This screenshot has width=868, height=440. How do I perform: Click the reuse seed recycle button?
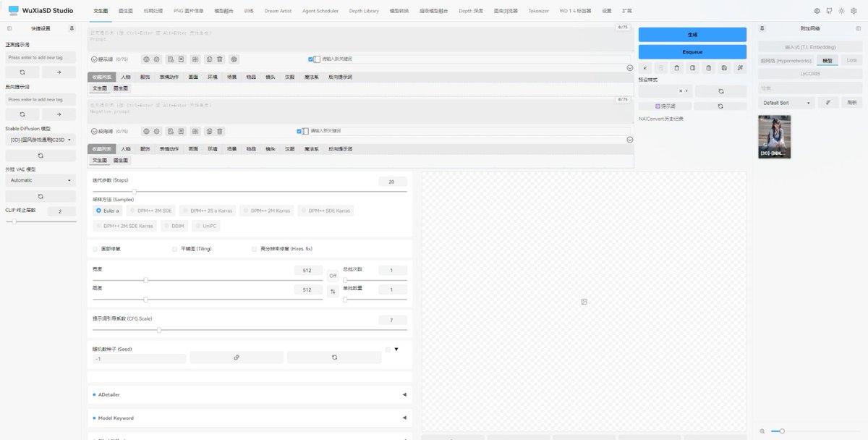click(334, 357)
